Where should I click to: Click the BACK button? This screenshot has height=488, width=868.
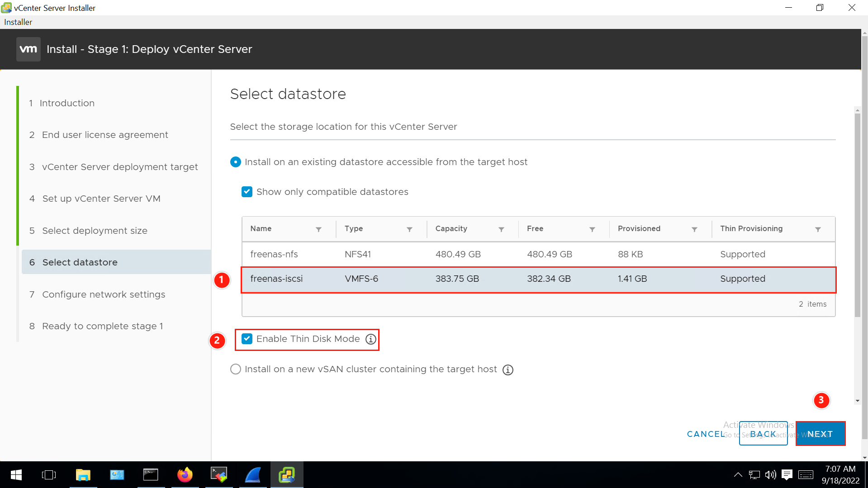(763, 434)
